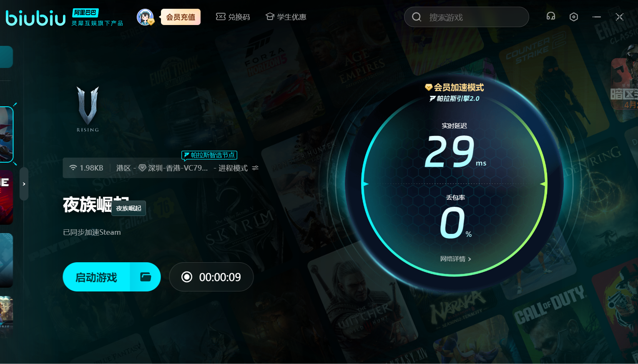Click the folder icon beside 启动游戏
Image resolution: width=638 pixels, height=364 pixels.
[x=145, y=277]
